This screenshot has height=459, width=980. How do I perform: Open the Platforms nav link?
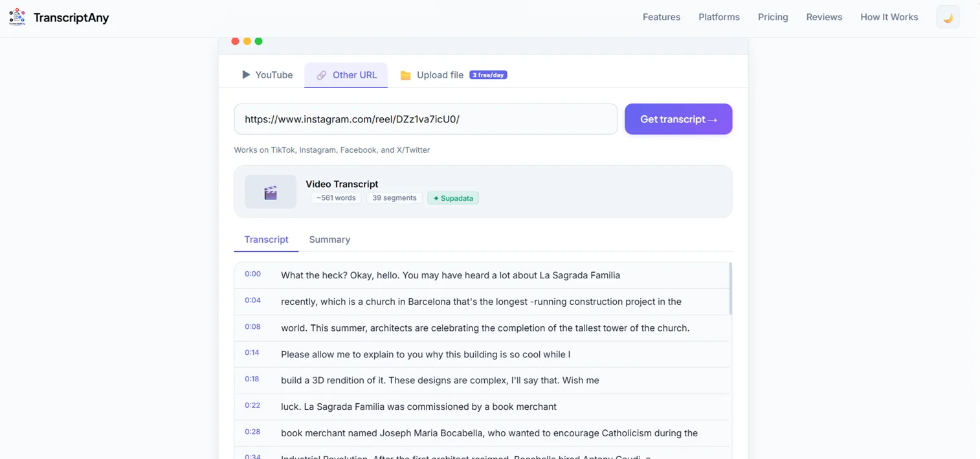(718, 17)
